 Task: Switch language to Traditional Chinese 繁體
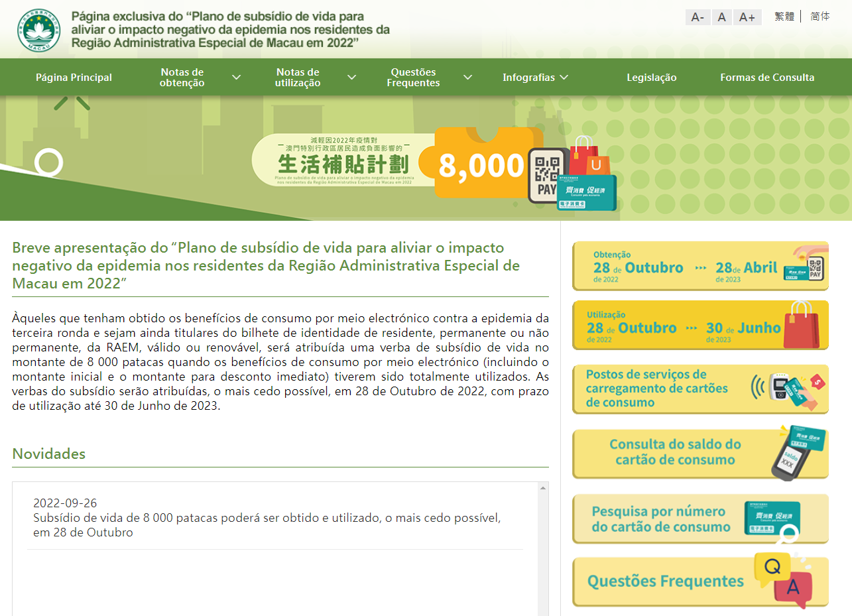tap(784, 17)
